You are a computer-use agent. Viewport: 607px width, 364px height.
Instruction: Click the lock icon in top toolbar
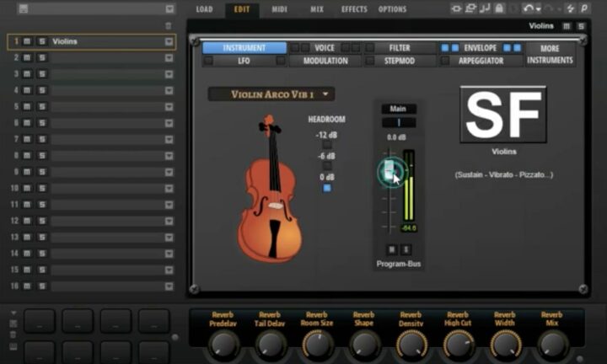(500, 8)
